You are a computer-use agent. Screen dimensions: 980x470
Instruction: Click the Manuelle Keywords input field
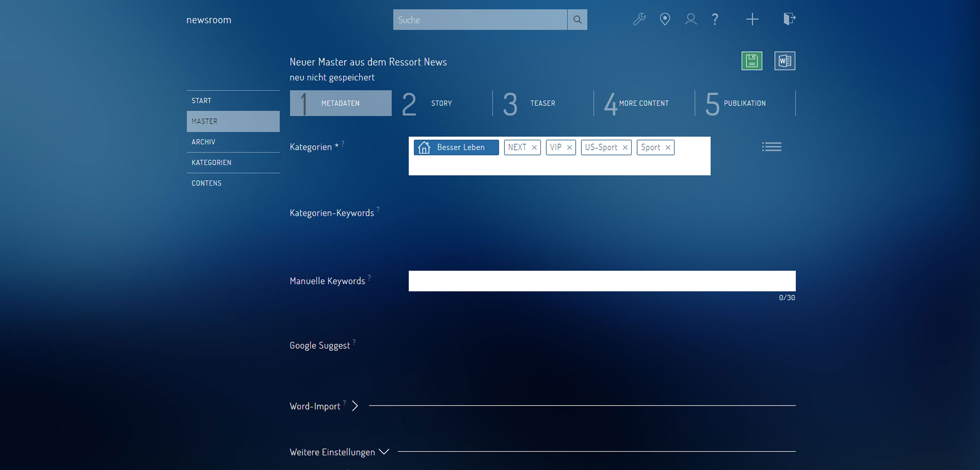(602, 280)
